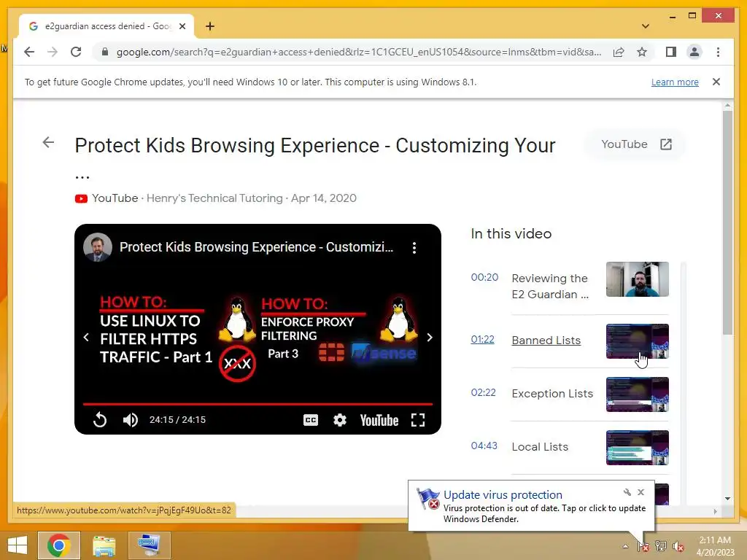The image size is (747, 560).
Task: Share this page icon in address bar
Action: coord(619,52)
